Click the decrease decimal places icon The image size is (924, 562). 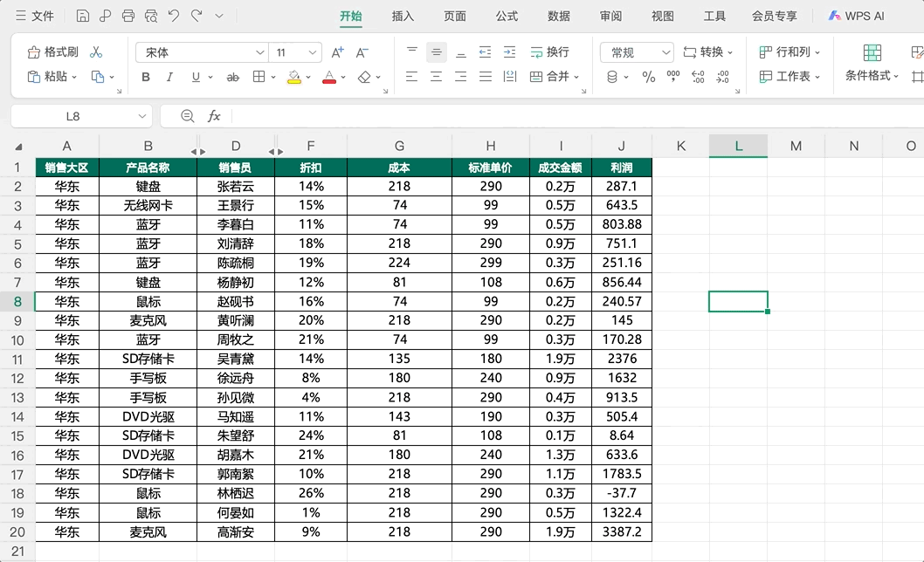pos(722,77)
